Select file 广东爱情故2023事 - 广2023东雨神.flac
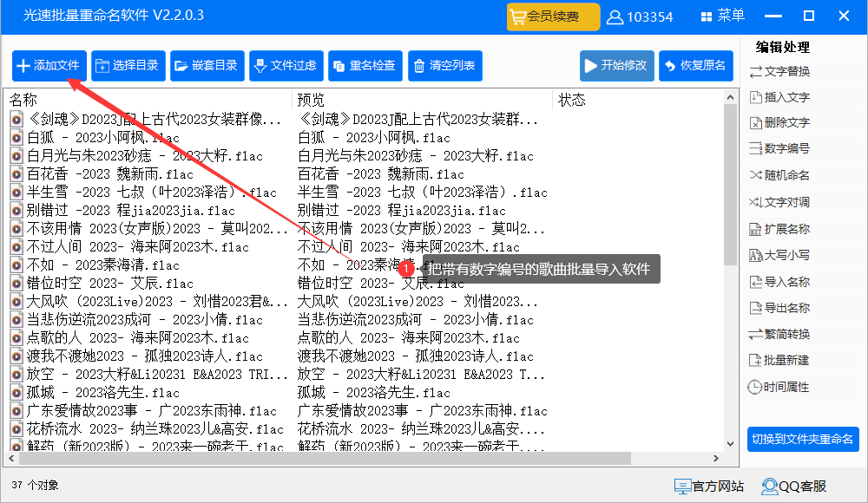The height and width of the screenshot is (503, 868). tap(152, 411)
